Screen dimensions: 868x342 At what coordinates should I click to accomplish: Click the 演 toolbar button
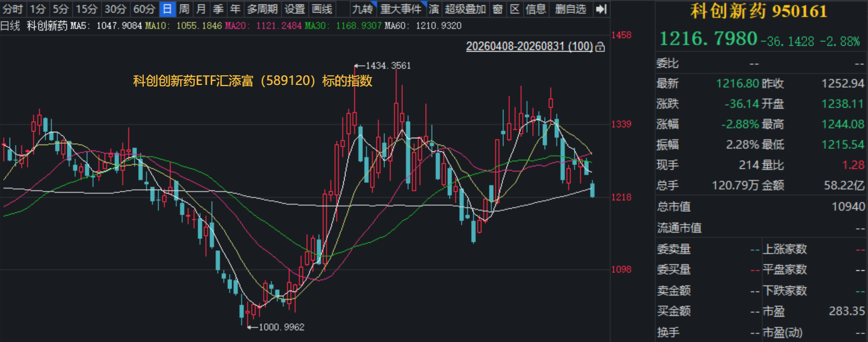tap(434, 9)
